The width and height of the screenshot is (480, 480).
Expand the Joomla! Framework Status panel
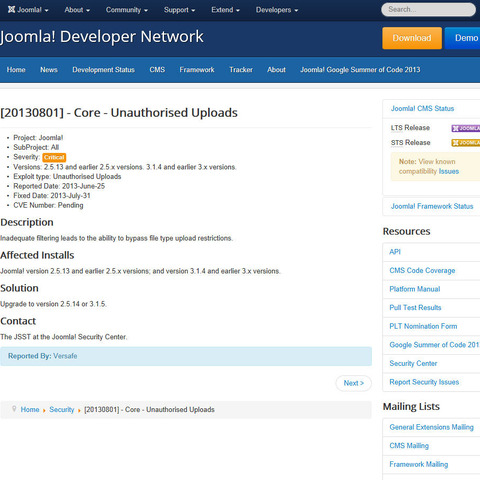(x=432, y=206)
